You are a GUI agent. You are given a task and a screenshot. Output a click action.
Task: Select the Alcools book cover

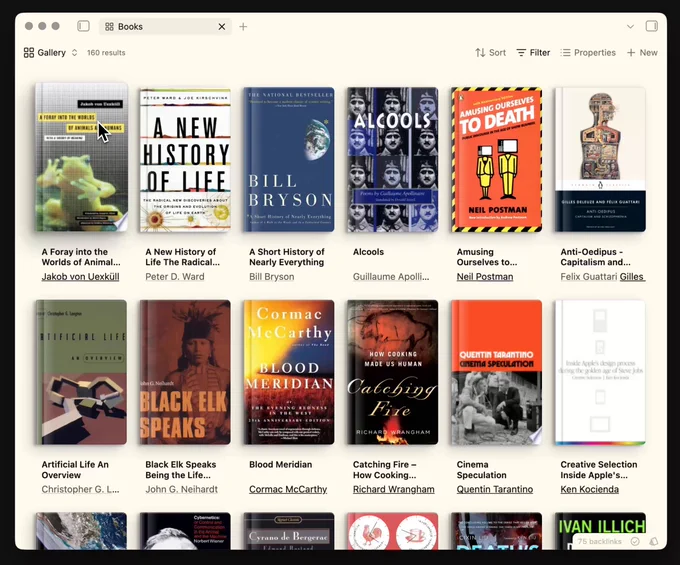pyautogui.click(x=392, y=159)
